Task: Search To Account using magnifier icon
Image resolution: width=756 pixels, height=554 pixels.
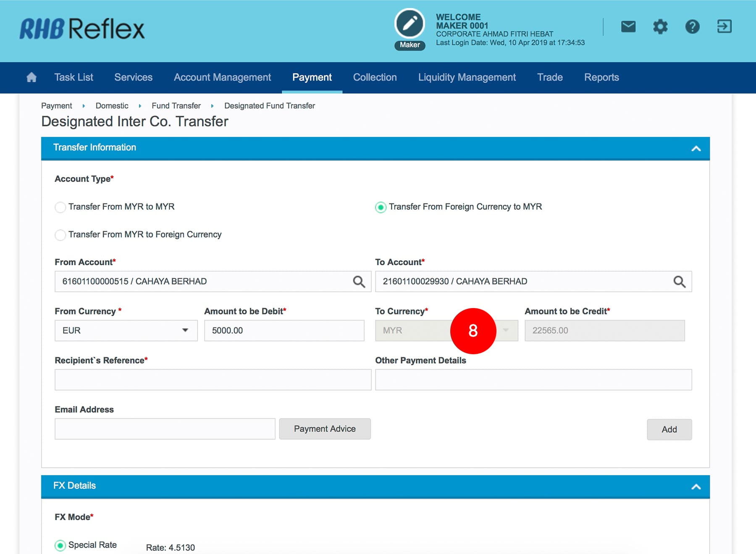Action: [x=679, y=282]
